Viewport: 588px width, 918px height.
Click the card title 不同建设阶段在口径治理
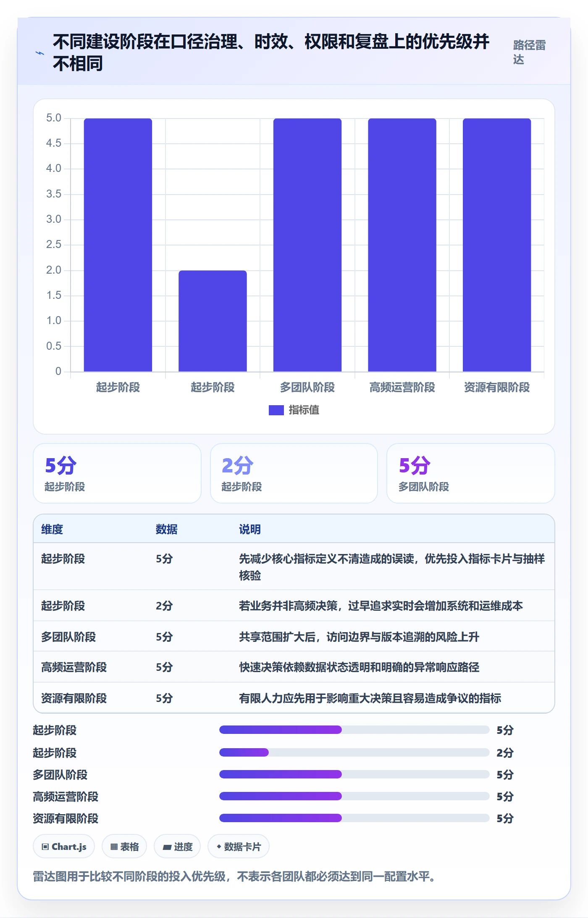tap(271, 53)
